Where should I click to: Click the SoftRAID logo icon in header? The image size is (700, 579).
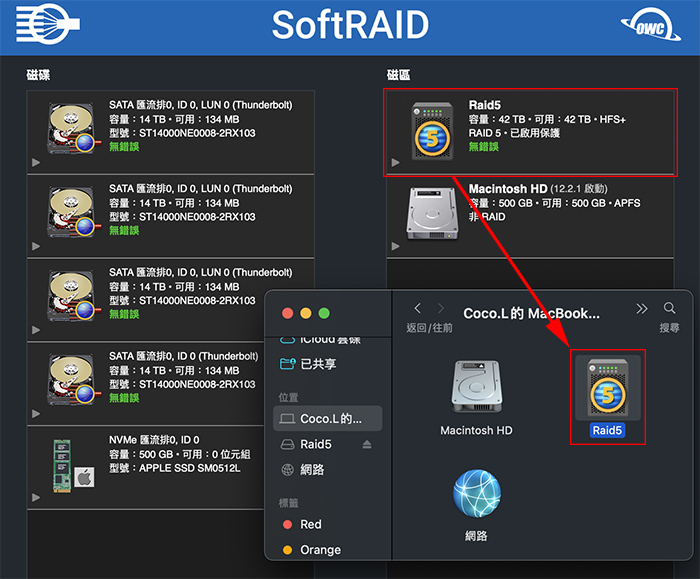(x=48, y=24)
